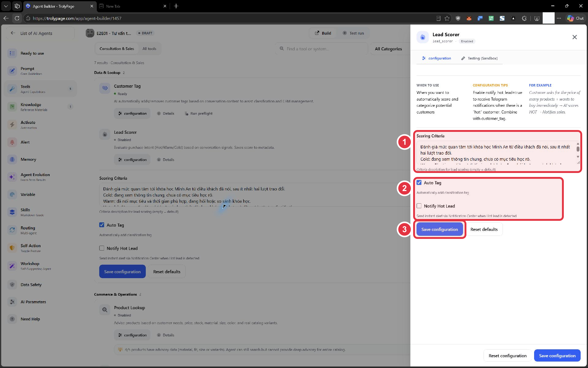588x368 pixels.
Task: Open the Need Help question icon
Action: pos(12,319)
